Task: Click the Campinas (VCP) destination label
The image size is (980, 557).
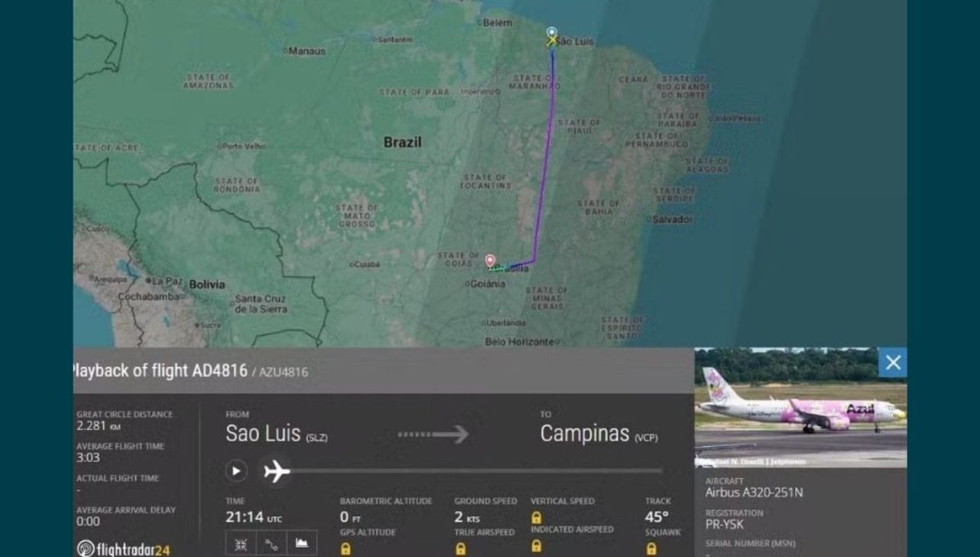Action: coord(599,434)
